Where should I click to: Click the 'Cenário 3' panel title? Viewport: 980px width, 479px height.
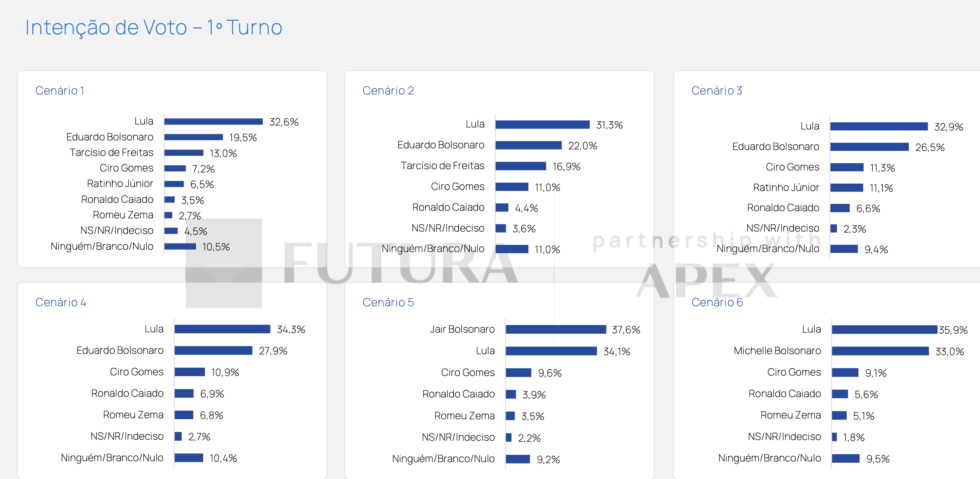[x=716, y=91]
